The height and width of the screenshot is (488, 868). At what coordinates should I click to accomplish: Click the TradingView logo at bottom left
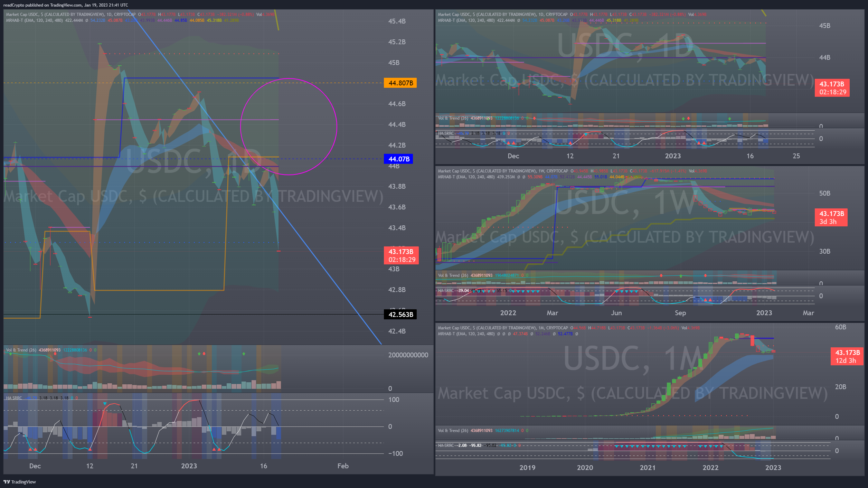pyautogui.click(x=20, y=482)
